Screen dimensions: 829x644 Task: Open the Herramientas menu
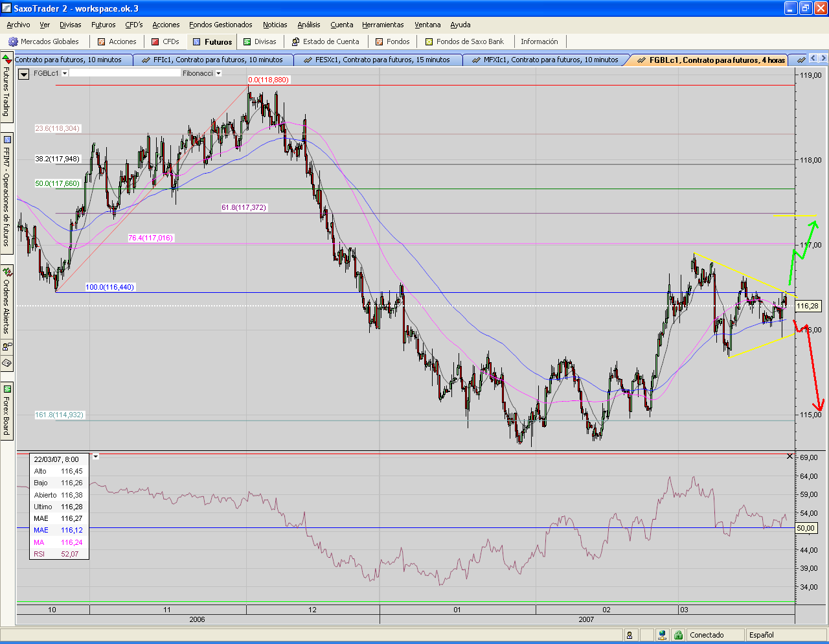coord(383,25)
